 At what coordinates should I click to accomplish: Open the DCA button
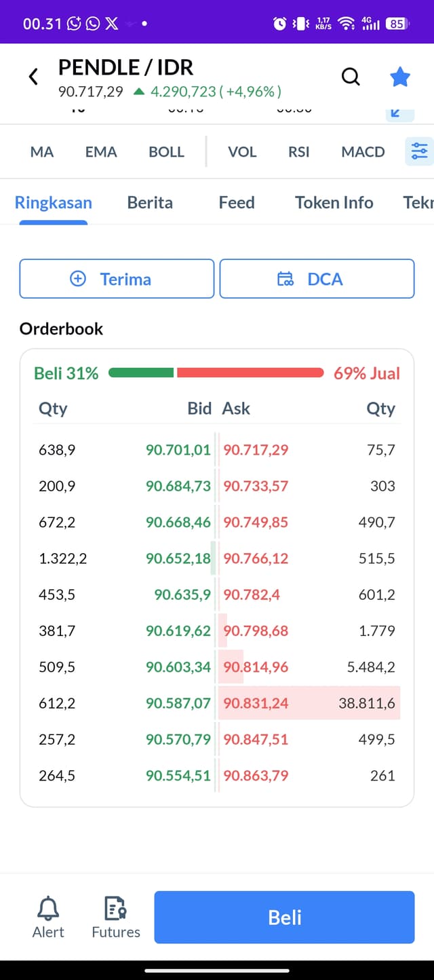click(317, 279)
